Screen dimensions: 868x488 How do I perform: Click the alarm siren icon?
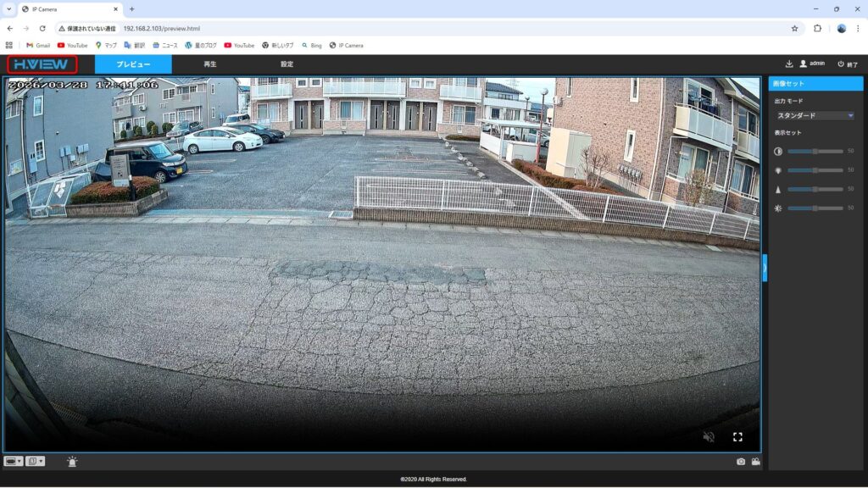click(x=73, y=462)
